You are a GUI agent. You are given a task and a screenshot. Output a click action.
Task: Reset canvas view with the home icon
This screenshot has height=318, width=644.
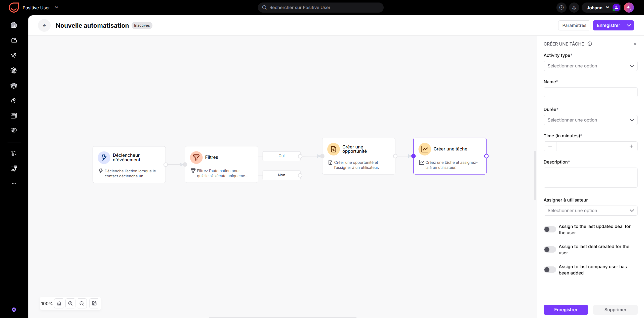point(59,303)
